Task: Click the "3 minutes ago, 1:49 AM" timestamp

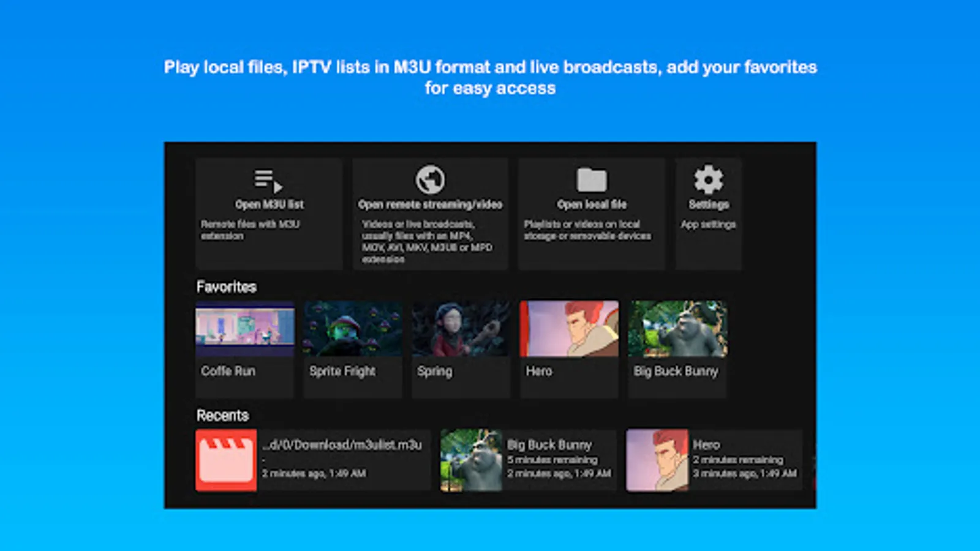Action: click(745, 473)
